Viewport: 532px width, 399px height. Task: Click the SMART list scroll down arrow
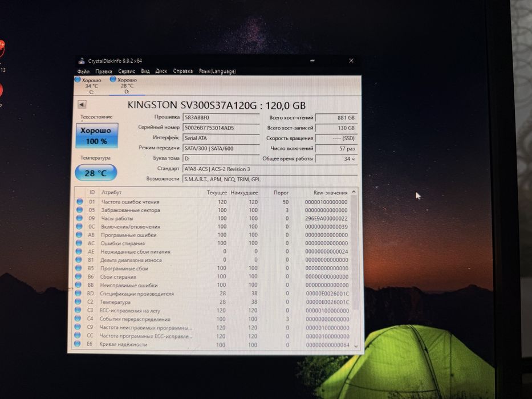pos(356,346)
